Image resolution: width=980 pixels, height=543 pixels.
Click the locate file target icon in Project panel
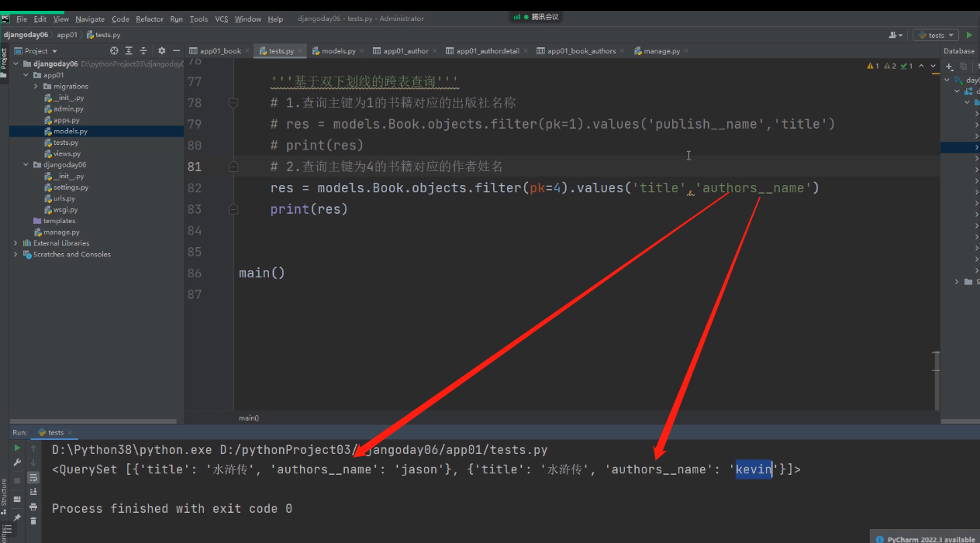pyautogui.click(x=114, y=51)
